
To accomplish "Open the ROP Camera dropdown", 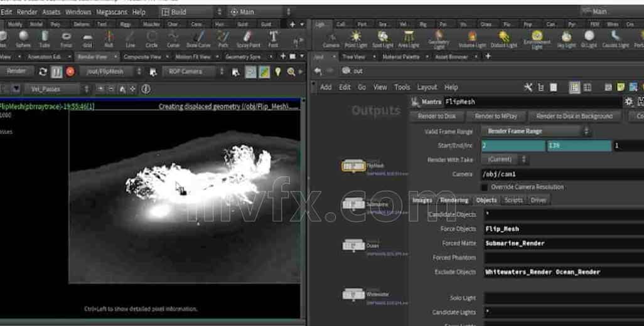I will (x=193, y=71).
